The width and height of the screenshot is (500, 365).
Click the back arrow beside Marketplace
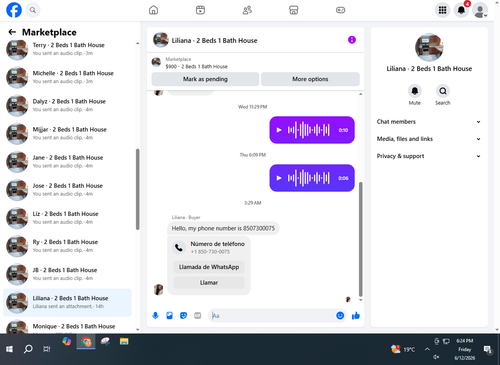pos(12,32)
